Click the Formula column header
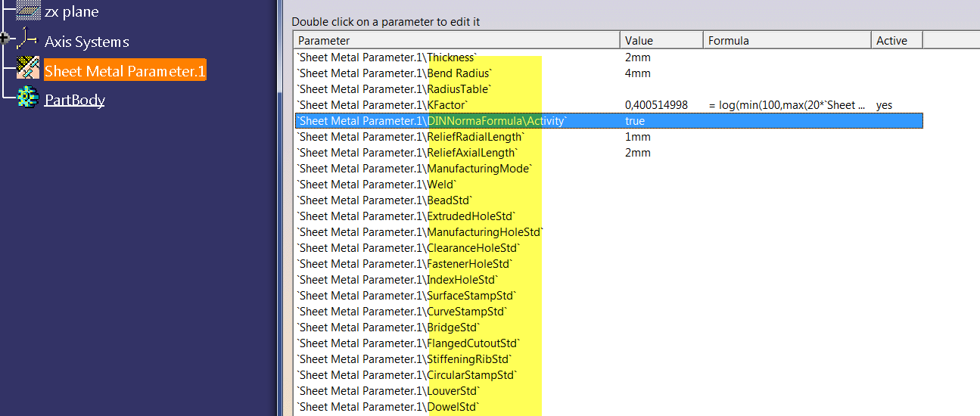 click(787, 41)
